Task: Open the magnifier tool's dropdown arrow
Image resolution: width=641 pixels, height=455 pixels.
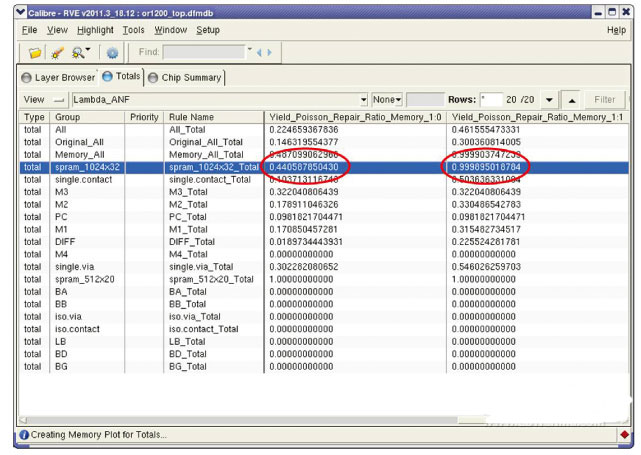Action: point(88,49)
